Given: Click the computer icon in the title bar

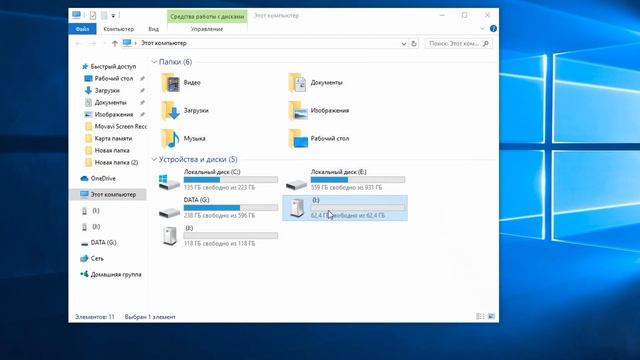Looking at the screenshot, I should pyautogui.click(x=76, y=15).
